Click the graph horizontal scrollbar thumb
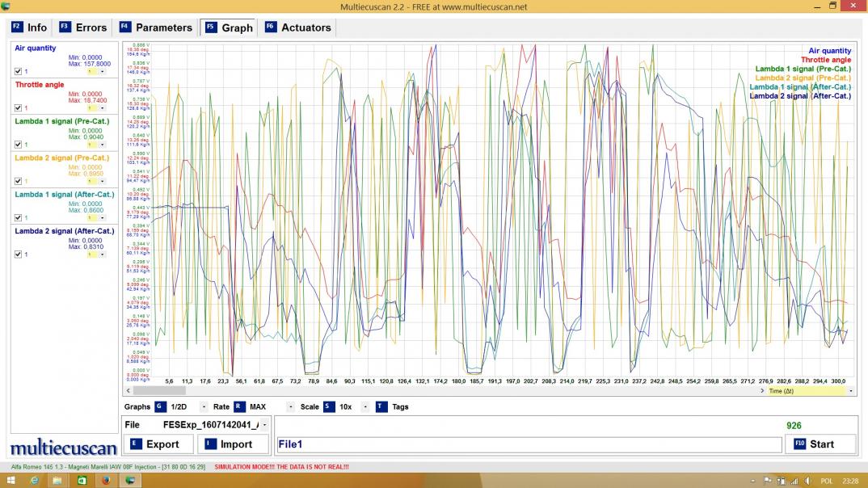This screenshot has width=868, height=488. coord(159,390)
